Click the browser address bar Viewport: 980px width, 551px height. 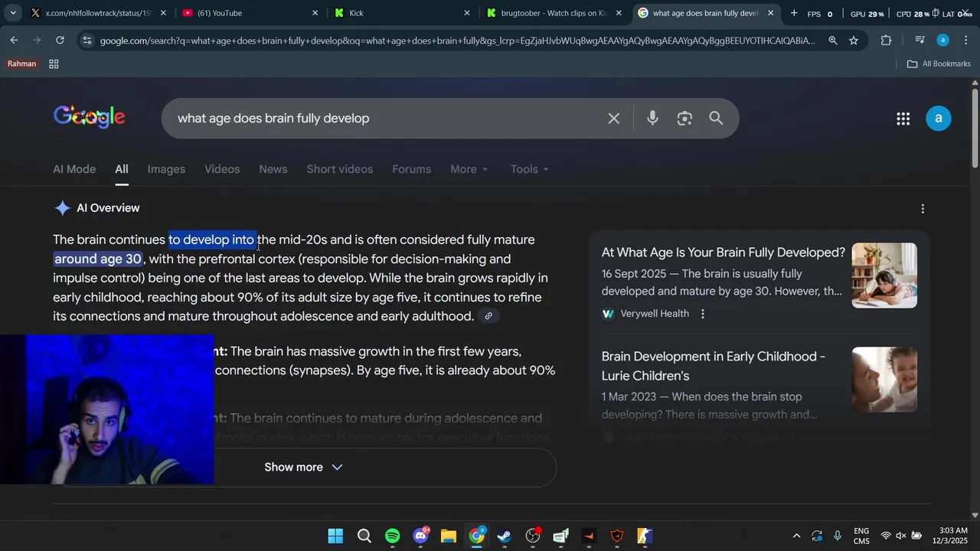click(x=457, y=41)
